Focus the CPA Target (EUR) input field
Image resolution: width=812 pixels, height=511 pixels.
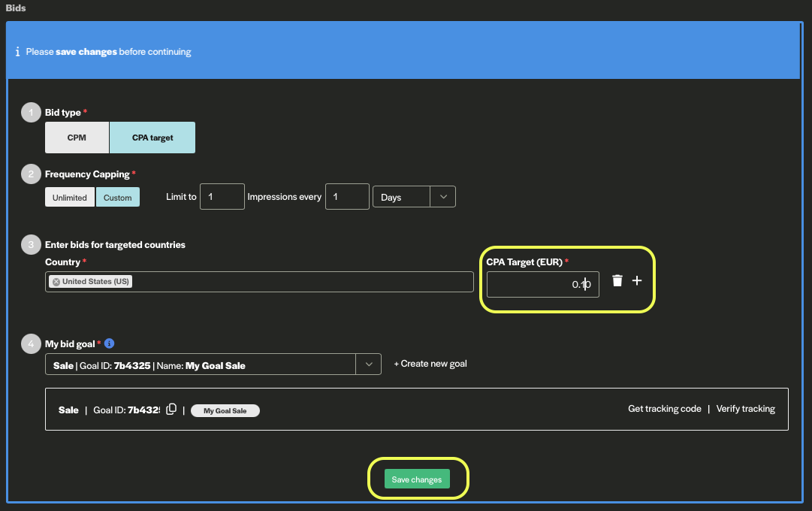point(542,284)
